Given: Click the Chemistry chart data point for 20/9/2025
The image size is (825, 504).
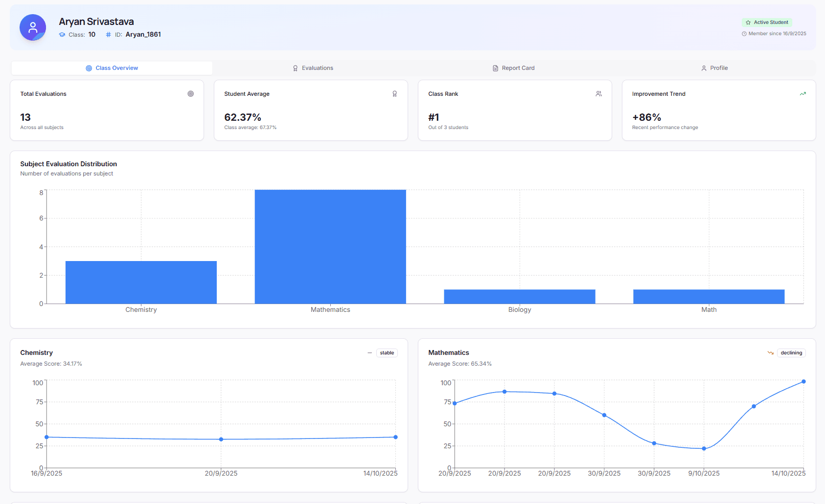Looking at the screenshot, I should (221, 439).
